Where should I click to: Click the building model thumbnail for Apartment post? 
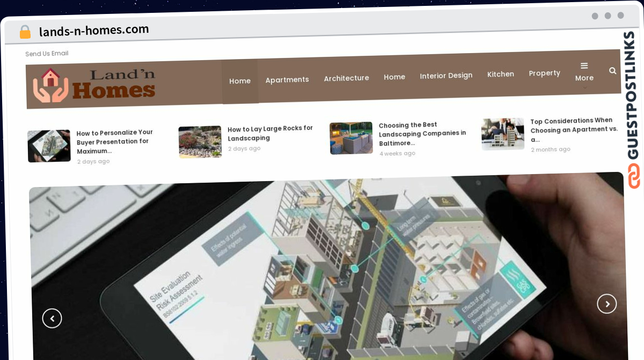coord(503,134)
